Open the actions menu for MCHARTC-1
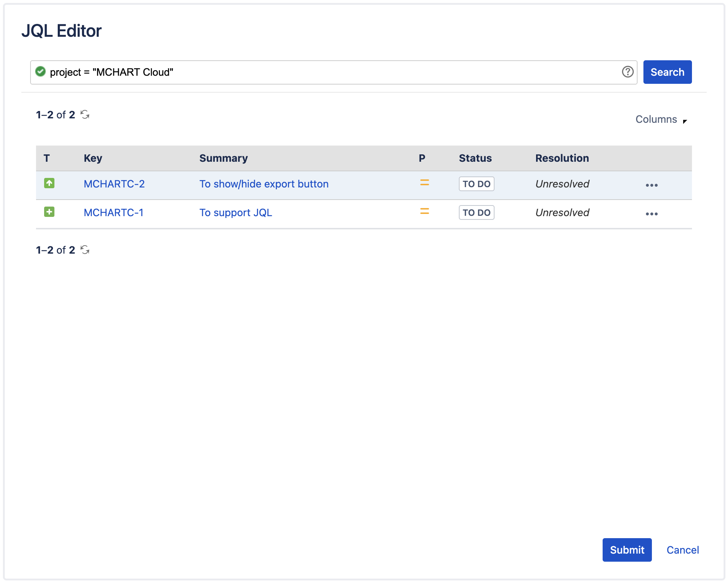Screen dimensions: 728x583 [652, 214]
